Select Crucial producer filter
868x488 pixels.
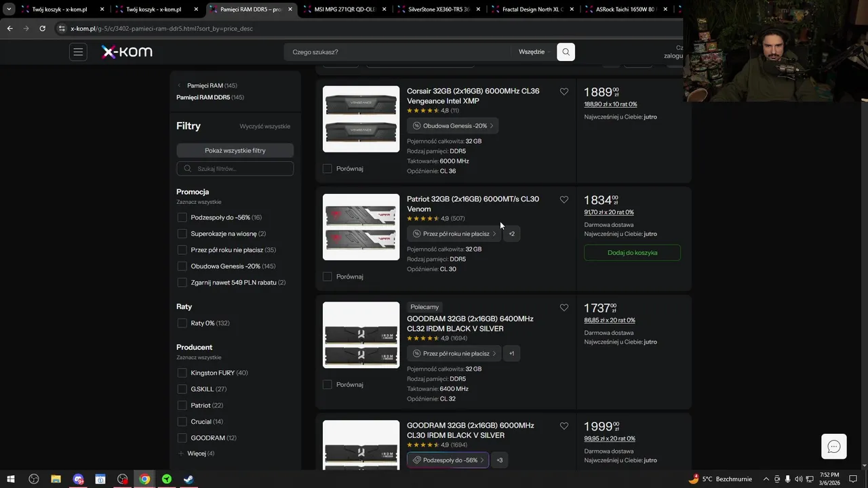(182, 422)
